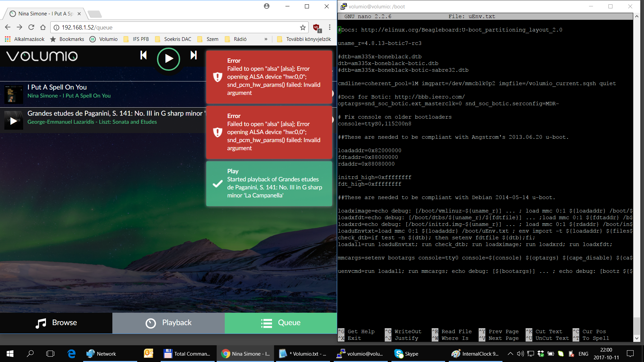The width and height of the screenshot is (644, 362).
Task: Launch Microsoft Edge from the taskbar
Action: click(x=71, y=354)
